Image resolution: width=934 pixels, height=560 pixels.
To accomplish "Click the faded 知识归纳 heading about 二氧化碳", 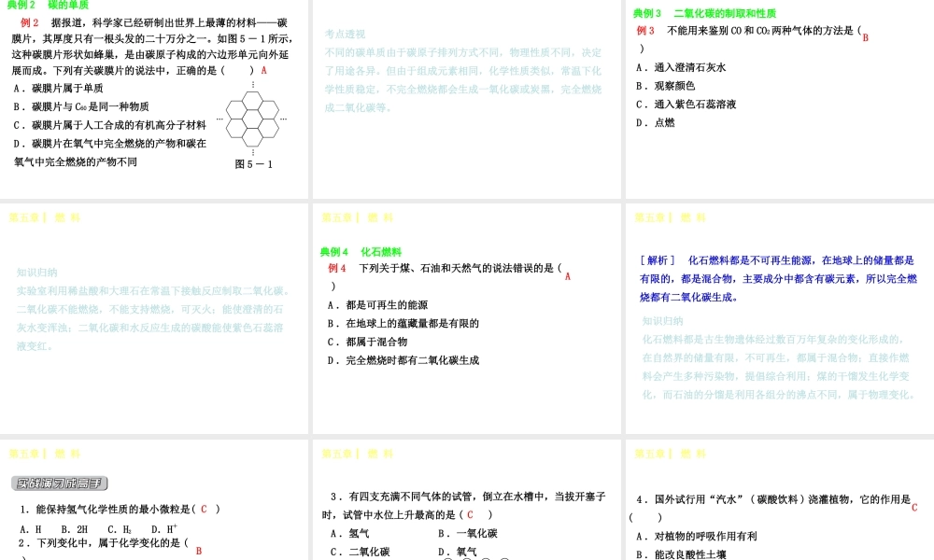I will point(37,273).
